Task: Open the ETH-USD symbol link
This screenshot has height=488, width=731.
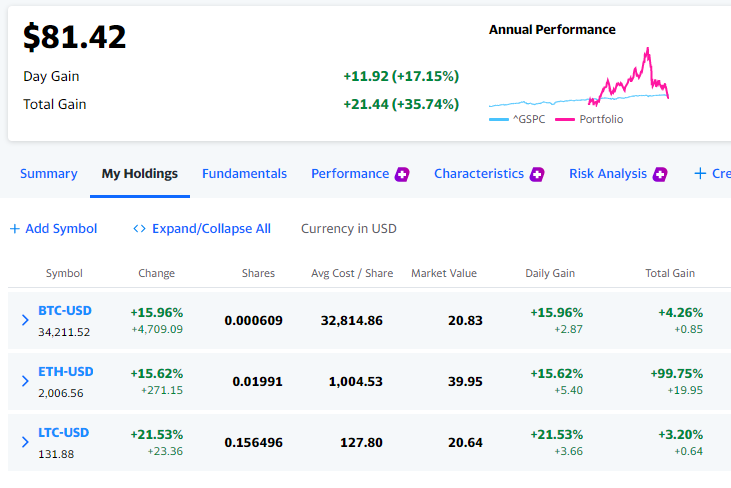Action: 66,372
